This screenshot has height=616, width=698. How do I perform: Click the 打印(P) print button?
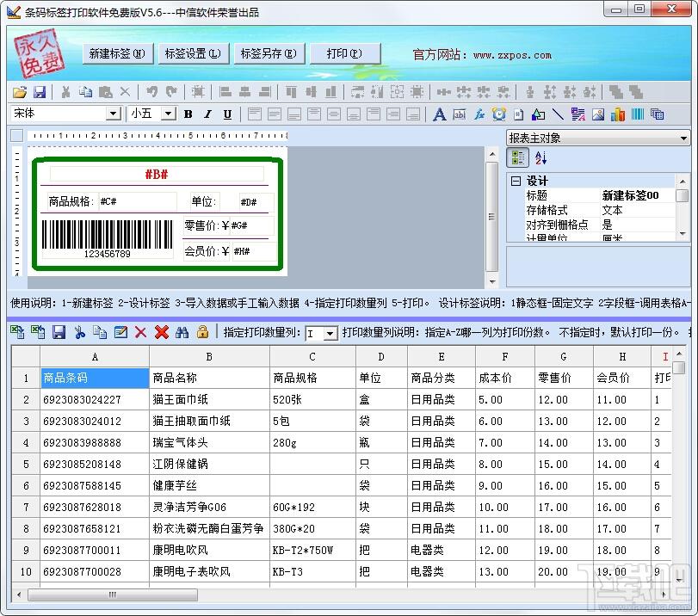(344, 54)
